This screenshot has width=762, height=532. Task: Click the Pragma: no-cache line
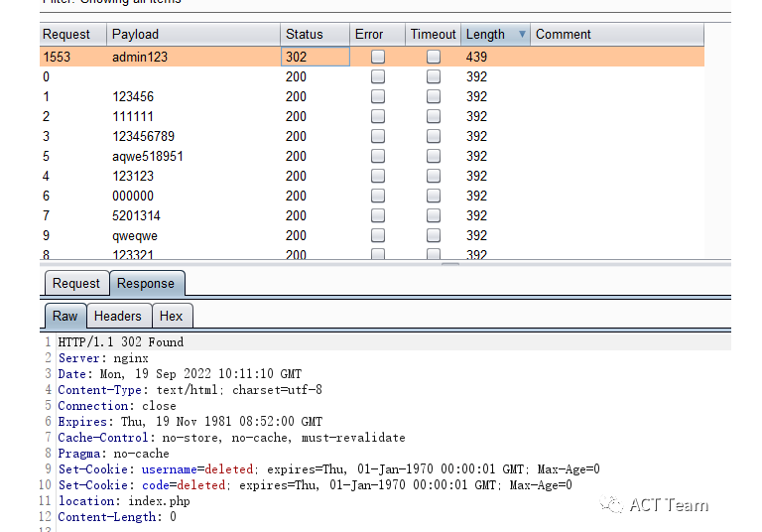pyautogui.click(x=114, y=454)
